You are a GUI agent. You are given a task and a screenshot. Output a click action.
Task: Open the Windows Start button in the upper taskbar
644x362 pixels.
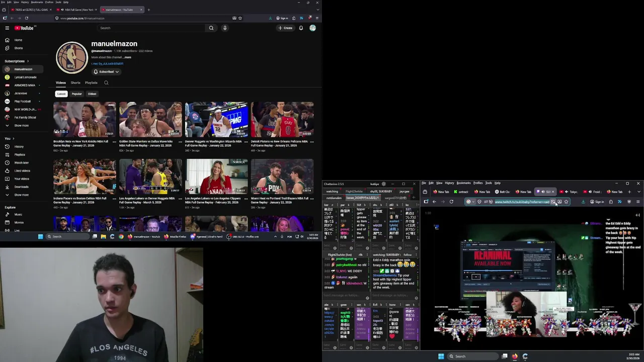click(x=40, y=236)
